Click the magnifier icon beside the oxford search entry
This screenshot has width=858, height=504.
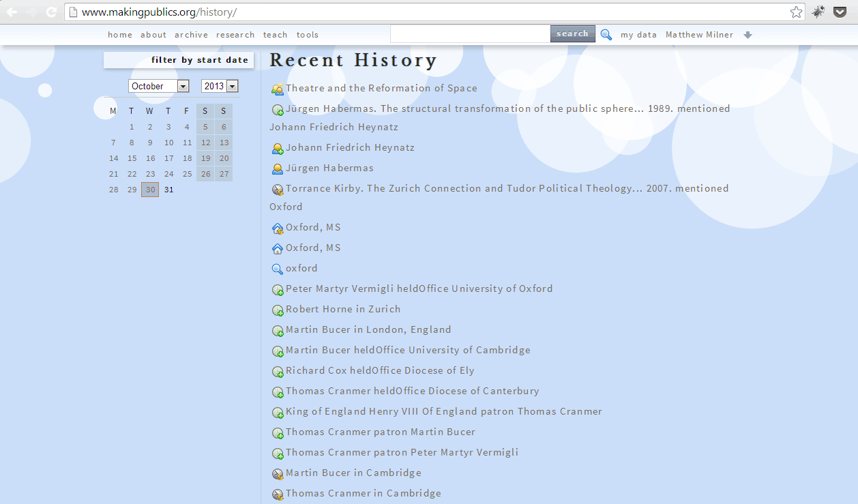click(x=278, y=269)
